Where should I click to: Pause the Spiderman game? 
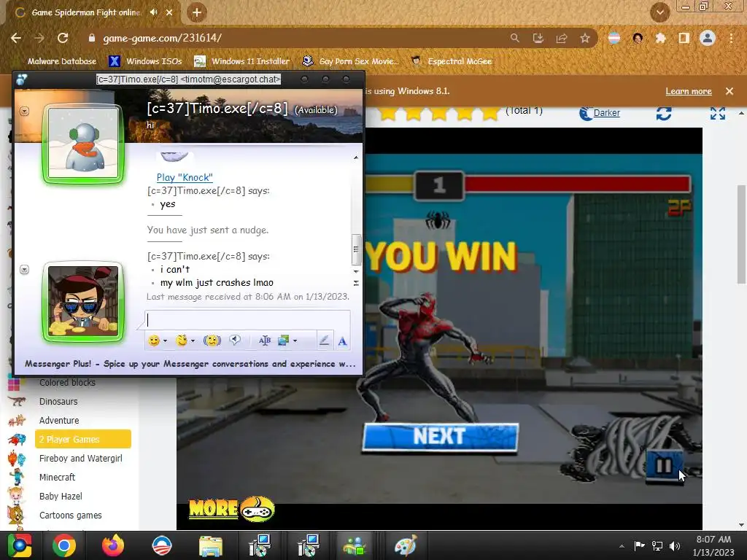coord(664,465)
